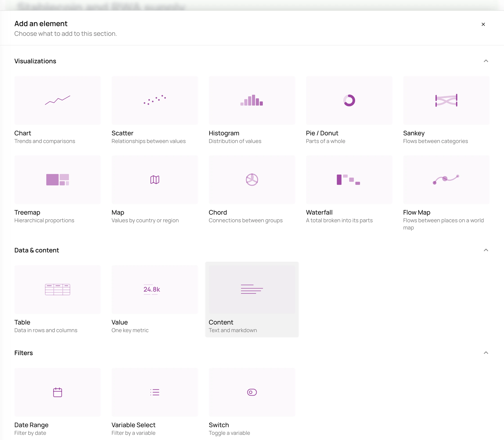Click 'One key metric' description

[x=130, y=330]
